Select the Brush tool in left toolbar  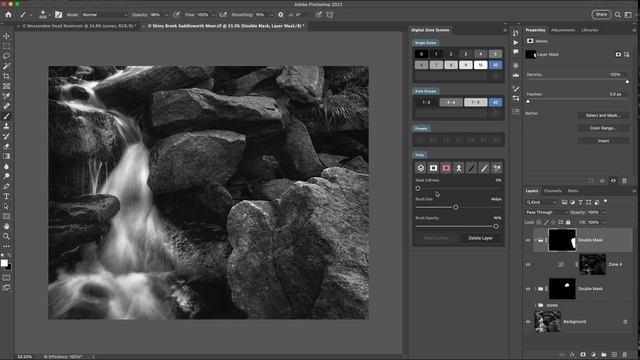coord(7,116)
